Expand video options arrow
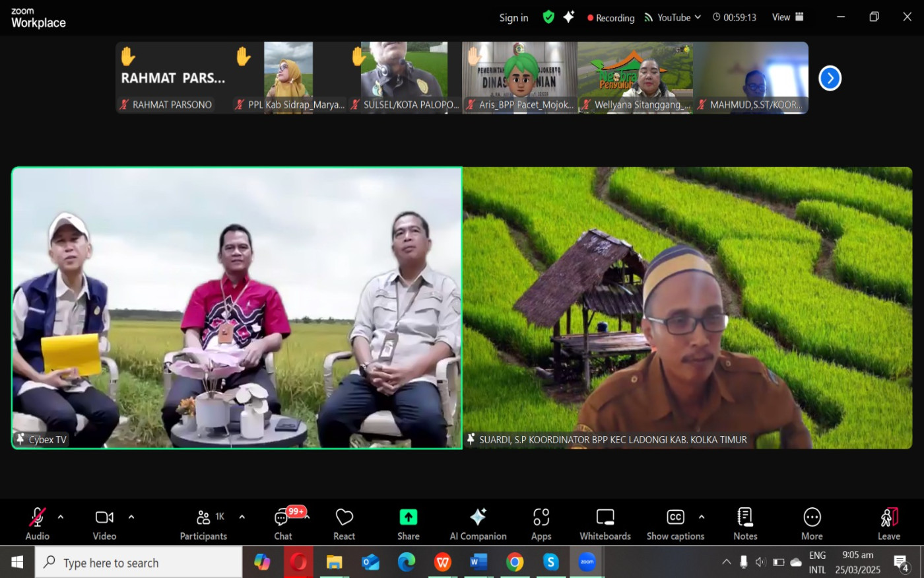 pyautogui.click(x=131, y=517)
